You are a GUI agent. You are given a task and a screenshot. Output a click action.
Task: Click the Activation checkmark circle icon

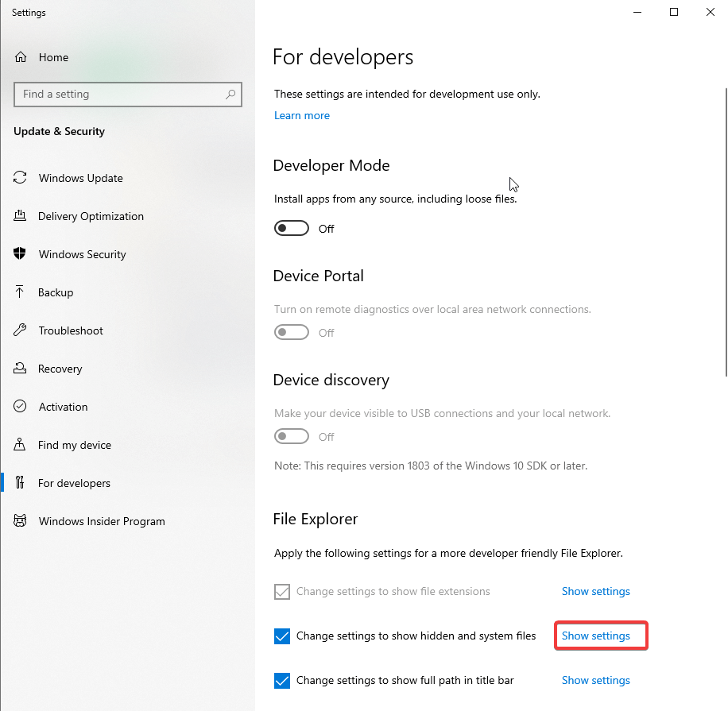21,407
